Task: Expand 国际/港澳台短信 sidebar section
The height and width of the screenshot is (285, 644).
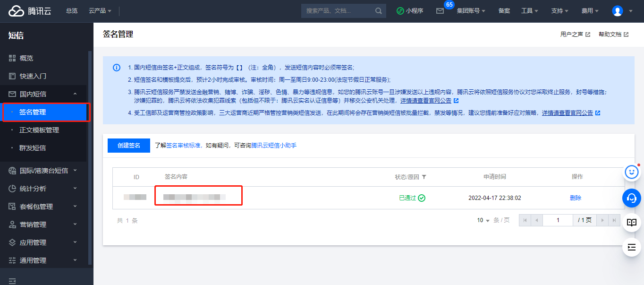Action: (x=43, y=171)
